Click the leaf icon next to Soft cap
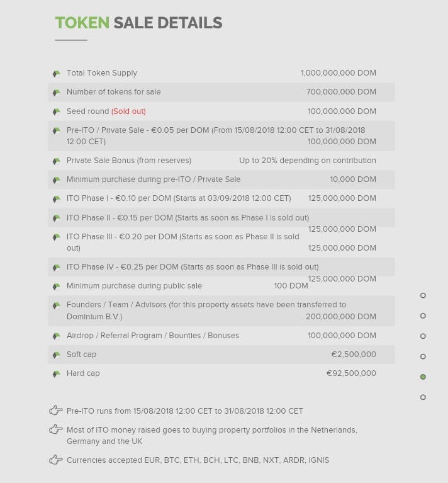Image resolution: width=448 pixels, height=483 pixels. click(56, 355)
